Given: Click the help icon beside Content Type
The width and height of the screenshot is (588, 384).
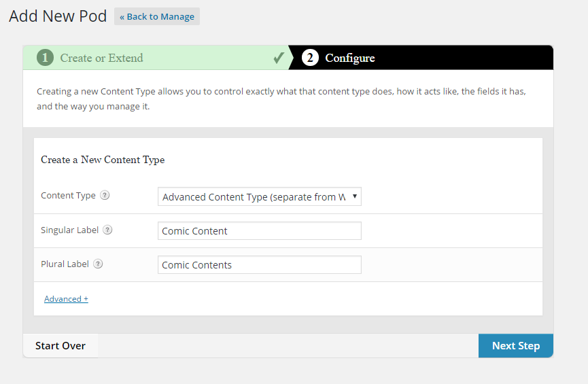Looking at the screenshot, I should click(105, 196).
